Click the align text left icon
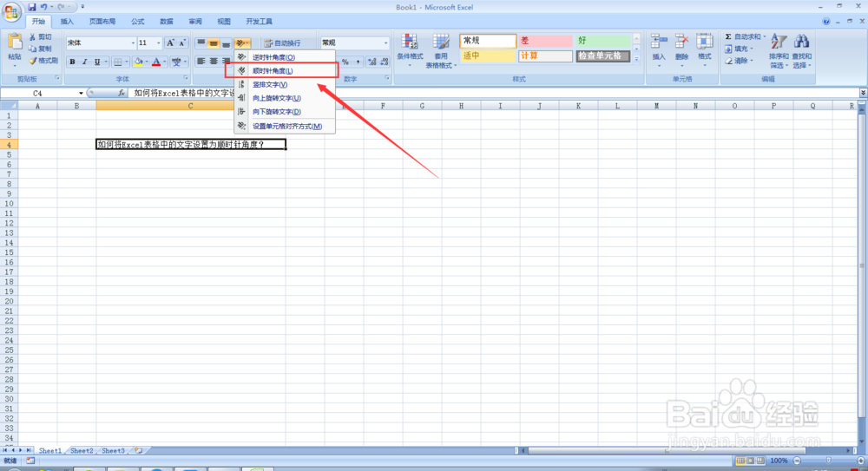Viewport: 868px width, 471px height. 201,62
